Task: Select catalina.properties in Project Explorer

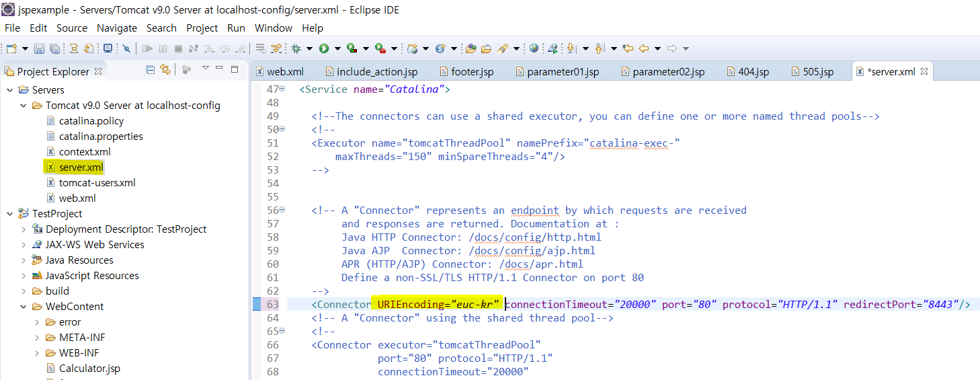Action: 94,136
